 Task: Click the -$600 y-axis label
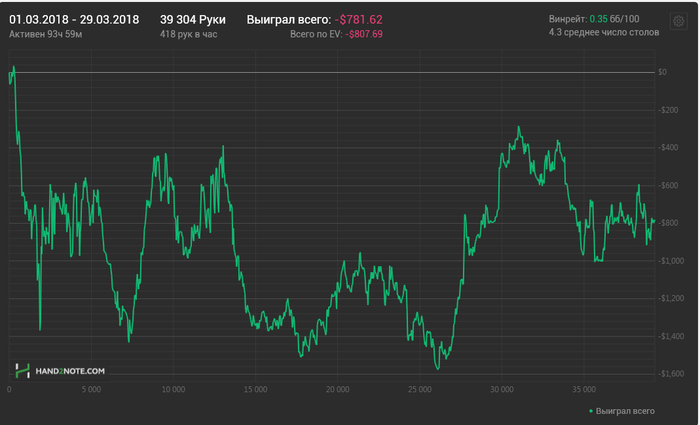coord(668,185)
